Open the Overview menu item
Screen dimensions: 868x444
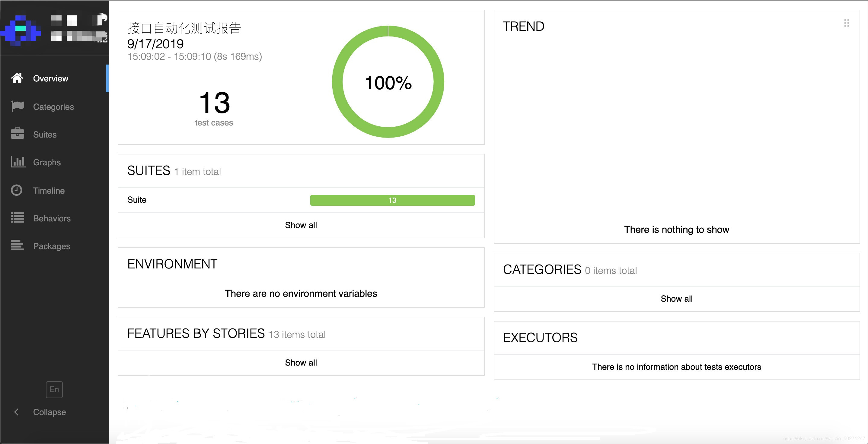pyautogui.click(x=50, y=78)
